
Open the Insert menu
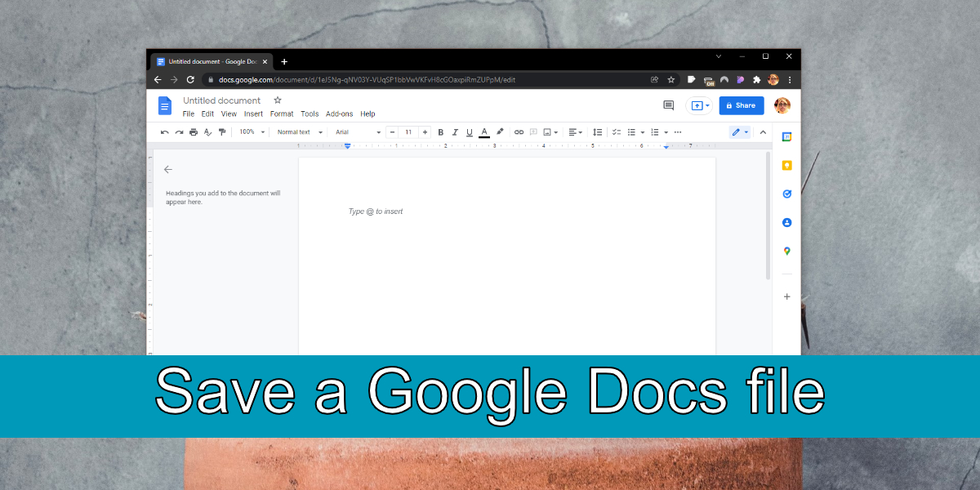[x=253, y=114]
